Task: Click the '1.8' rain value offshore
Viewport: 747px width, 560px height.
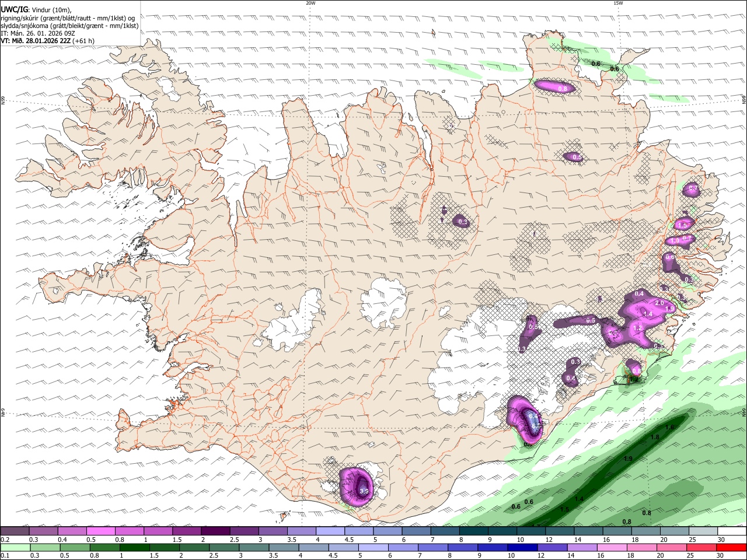Action: (x=655, y=437)
